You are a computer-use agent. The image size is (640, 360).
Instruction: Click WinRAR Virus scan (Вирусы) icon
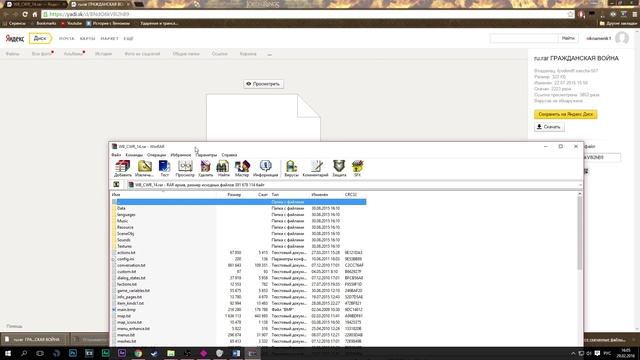click(291, 168)
